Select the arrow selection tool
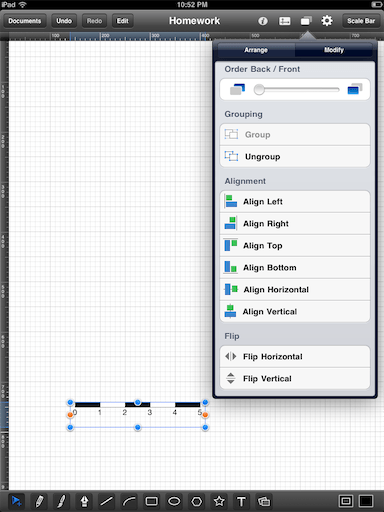Viewport: 384px width, 512px height. (x=16, y=501)
